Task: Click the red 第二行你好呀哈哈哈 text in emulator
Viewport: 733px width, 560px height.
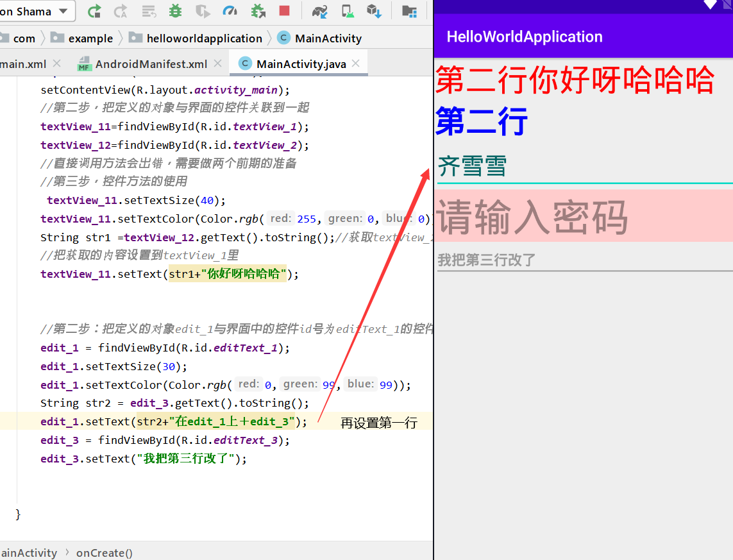Action: click(575, 80)
